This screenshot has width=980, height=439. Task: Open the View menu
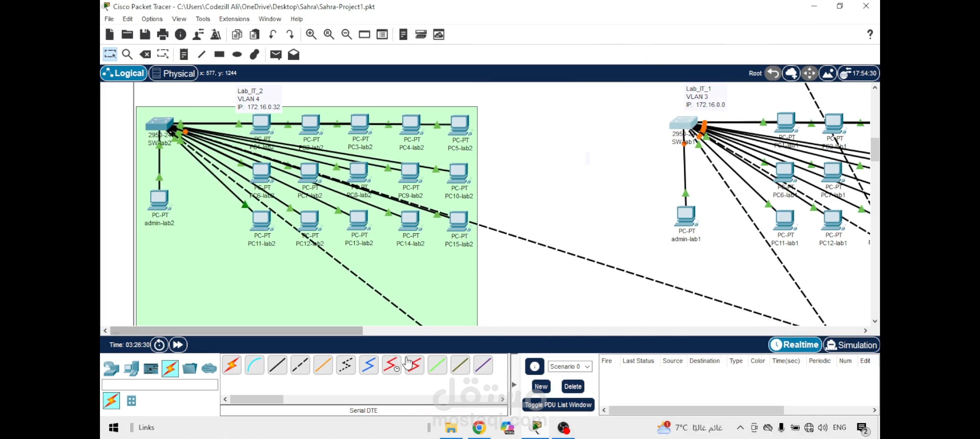(179, 19)
